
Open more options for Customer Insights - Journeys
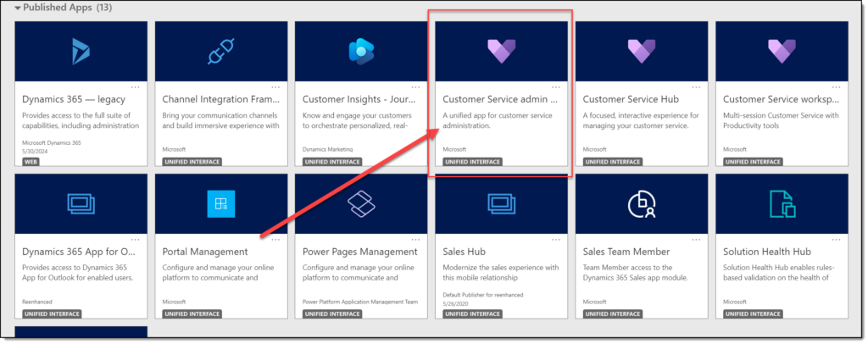tap(415, 86)
